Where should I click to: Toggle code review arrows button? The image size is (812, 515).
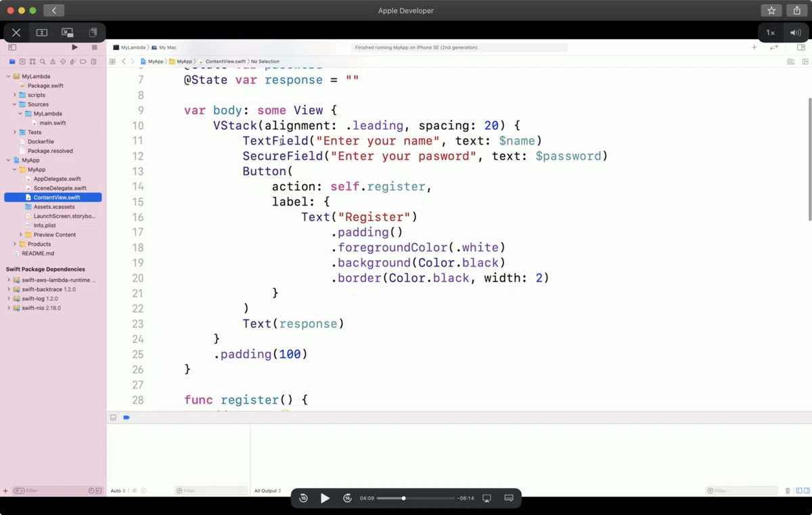click(x=774, y=47)
